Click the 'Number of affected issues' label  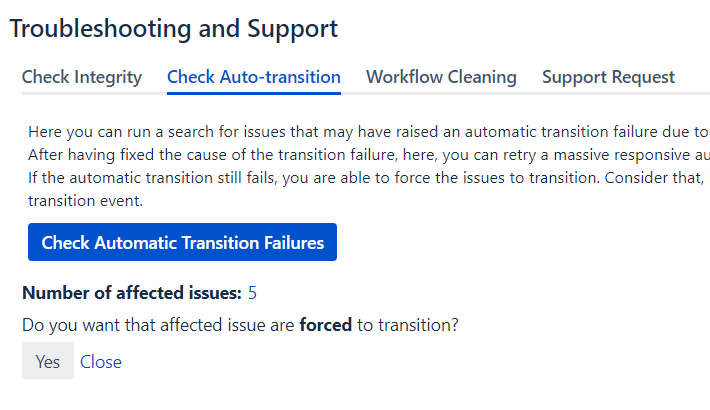click(132, 293)
